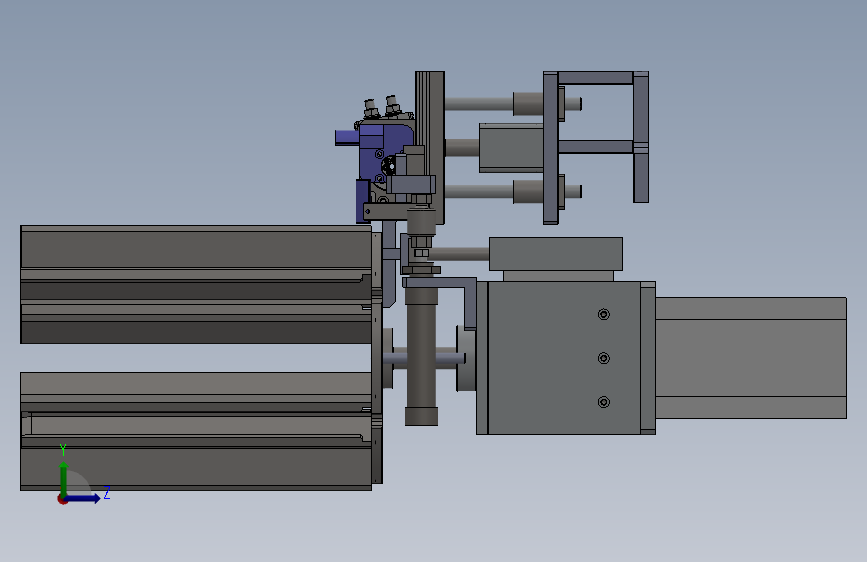Click the green Y axis arrow of triad
The width and height of the screenshot is (867, 562).
click(64, 478)
